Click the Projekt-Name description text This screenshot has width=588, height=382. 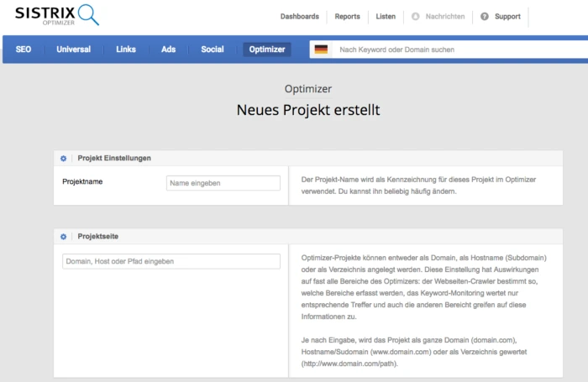click(418, 186)
